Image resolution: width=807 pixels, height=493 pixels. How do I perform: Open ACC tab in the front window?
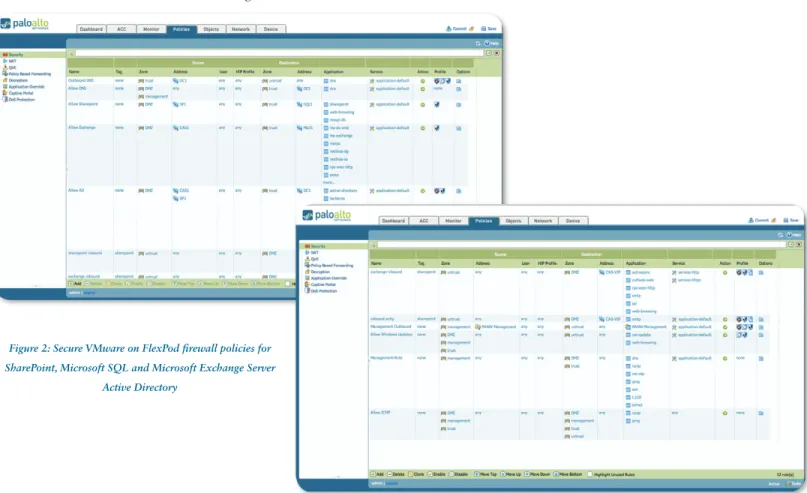[424, 221]
